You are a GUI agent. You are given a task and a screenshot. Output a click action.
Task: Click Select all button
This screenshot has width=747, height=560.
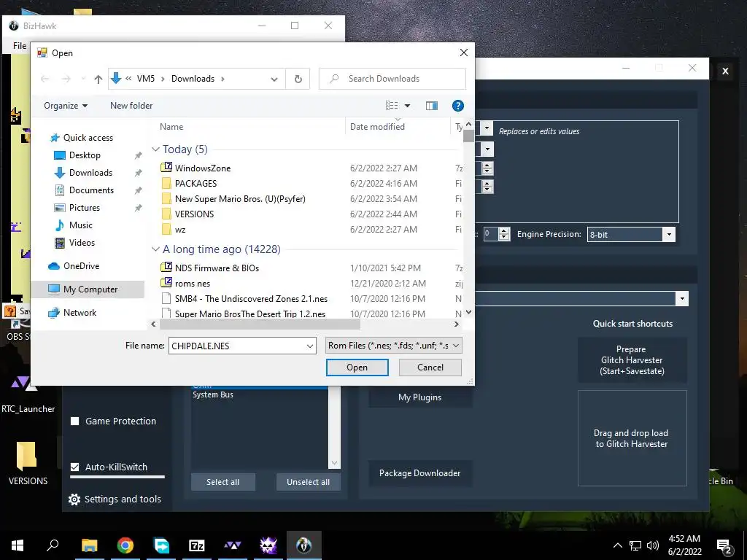coord(223,482)
